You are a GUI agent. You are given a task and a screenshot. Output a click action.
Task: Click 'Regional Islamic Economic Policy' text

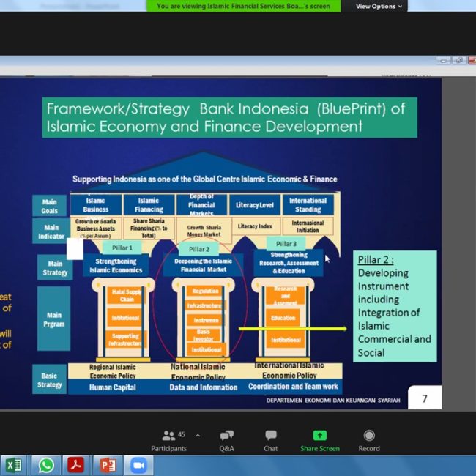tap(113, 371)
